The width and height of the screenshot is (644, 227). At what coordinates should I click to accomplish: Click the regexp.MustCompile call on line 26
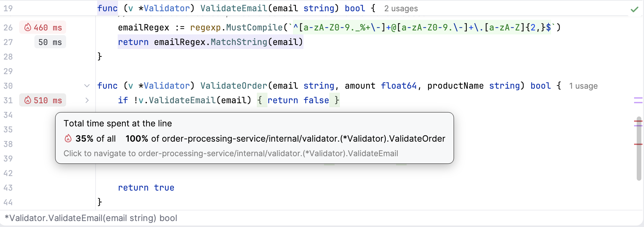(236, 27)
